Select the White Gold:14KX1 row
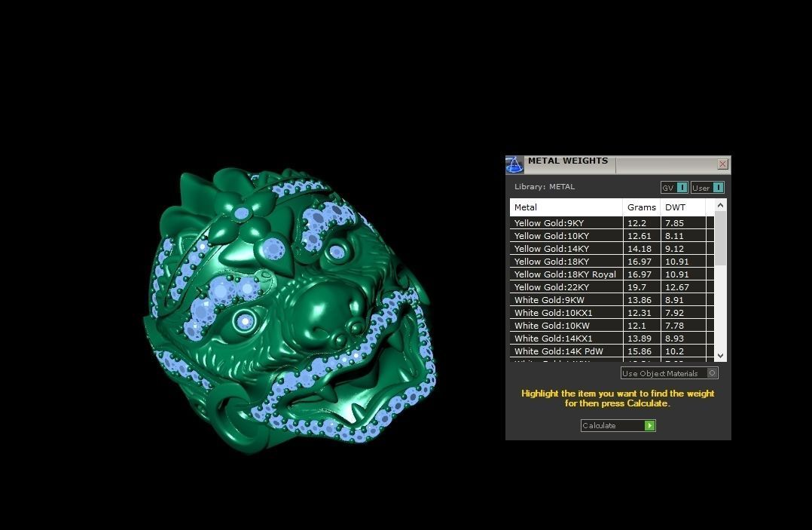The height and width of the screenshot is (530, 812). coord(612,339)
